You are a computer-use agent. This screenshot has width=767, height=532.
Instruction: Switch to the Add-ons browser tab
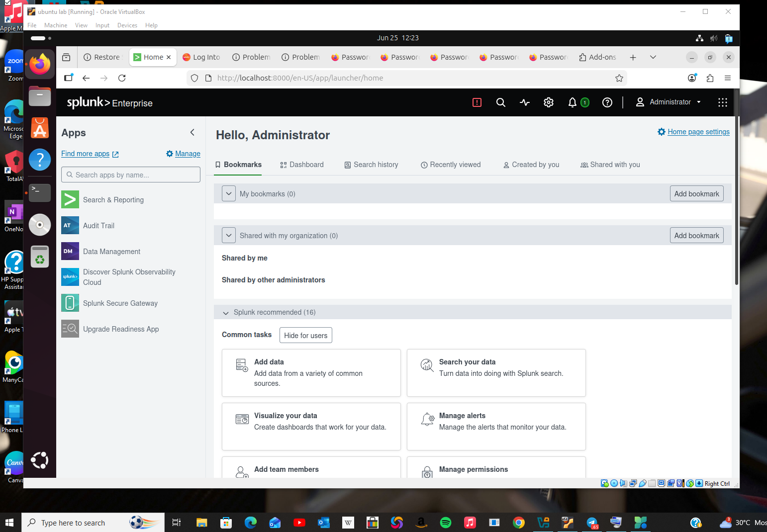(x=598, y=57)
